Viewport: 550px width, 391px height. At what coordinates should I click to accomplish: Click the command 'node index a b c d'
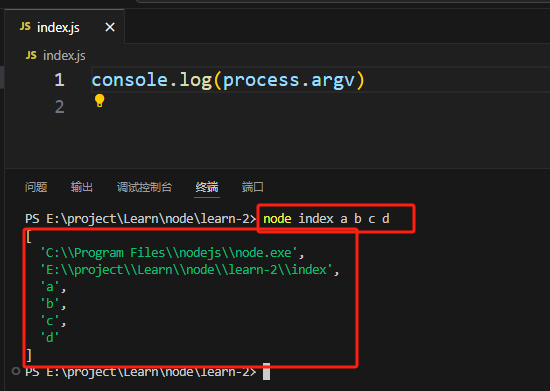tap(326, 219)
